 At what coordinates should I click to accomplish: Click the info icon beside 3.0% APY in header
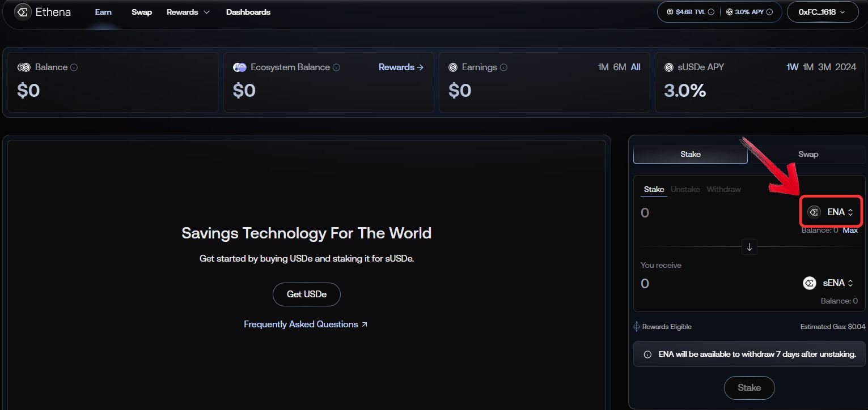point(769,12)
